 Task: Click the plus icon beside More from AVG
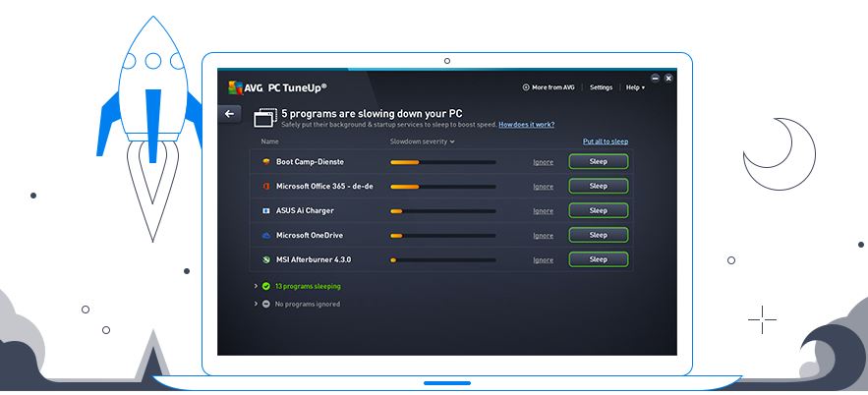[526, 87]
